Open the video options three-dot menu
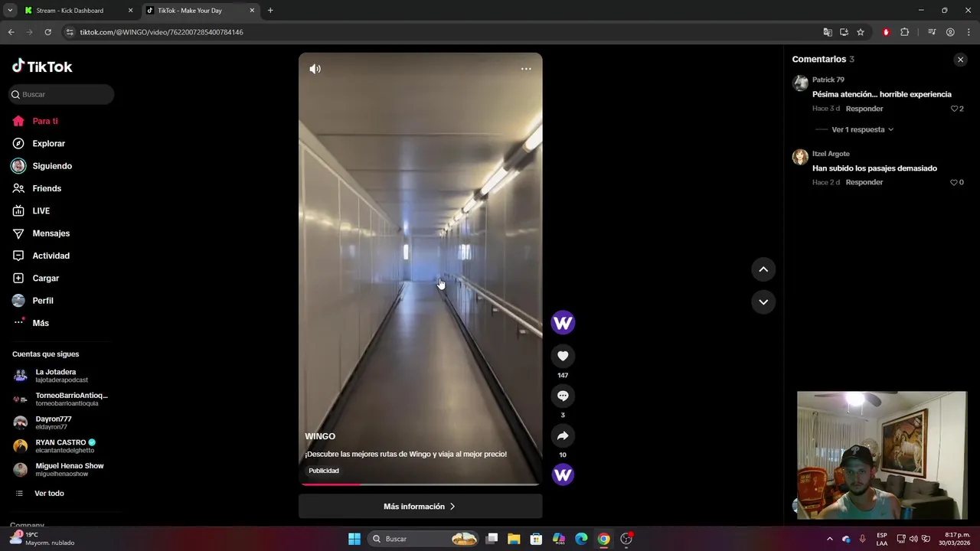The width and height of the screenshot is (980, 551). point(526,69)
